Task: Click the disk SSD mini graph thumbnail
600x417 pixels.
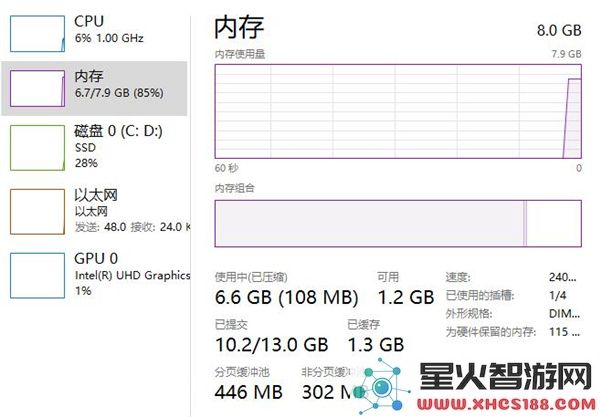Action: pos(37,148)
